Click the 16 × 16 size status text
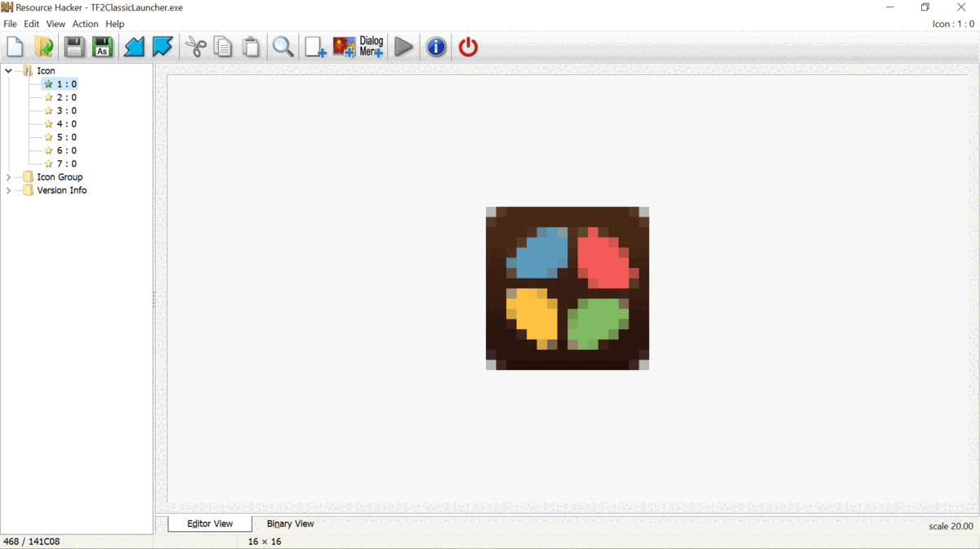The width and height of the screenshot is (980, 549). point(265,542)
